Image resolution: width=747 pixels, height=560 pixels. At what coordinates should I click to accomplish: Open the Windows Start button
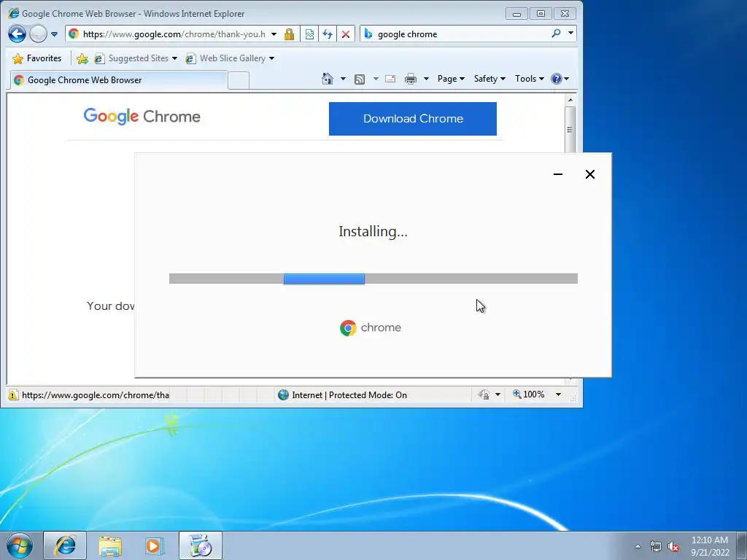tap(20, 545)
